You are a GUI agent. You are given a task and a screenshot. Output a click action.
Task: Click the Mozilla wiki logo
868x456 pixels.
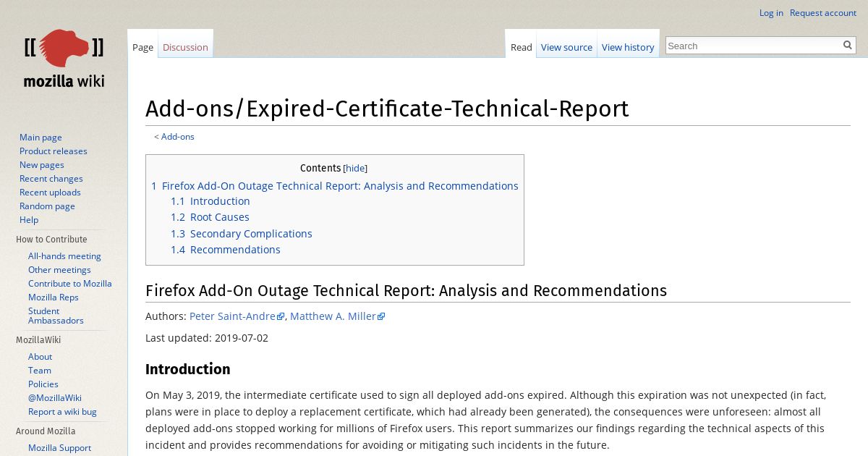pos(64,59)
